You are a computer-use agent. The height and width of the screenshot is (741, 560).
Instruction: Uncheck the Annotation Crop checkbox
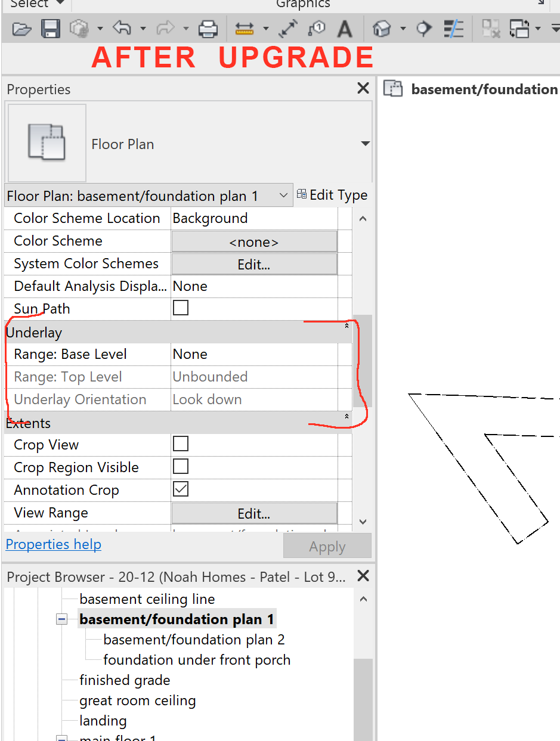click(x=180, y=489)
